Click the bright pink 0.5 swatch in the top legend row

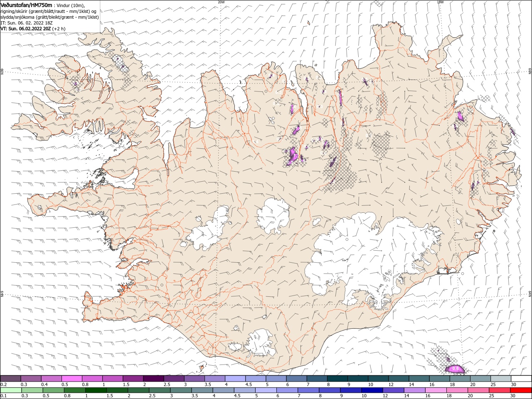point(71,379)
